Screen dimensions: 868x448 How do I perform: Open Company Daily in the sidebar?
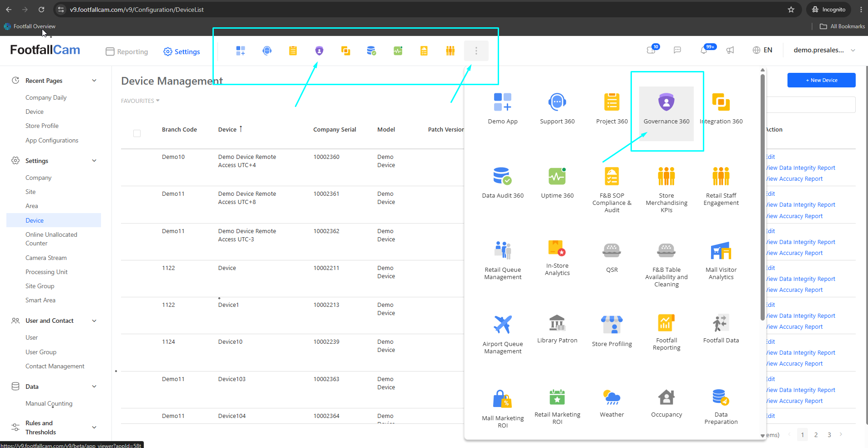click(46, 97)
